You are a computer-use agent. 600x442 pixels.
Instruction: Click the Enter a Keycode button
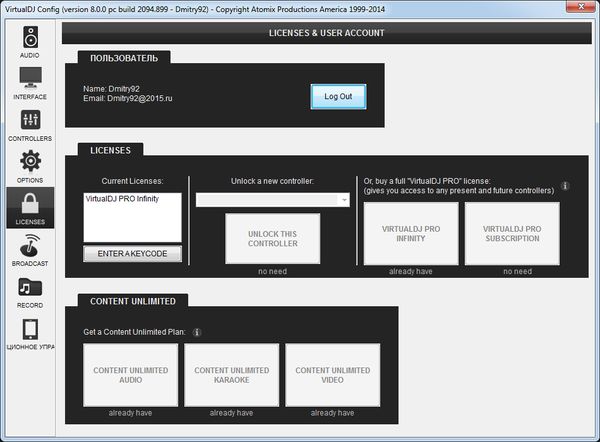tap(132, 254)
